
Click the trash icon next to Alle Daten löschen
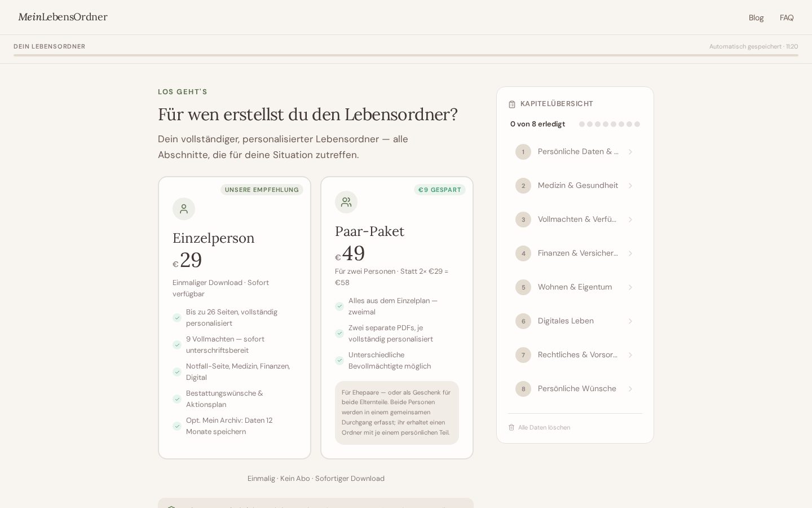tap(511, 428)
